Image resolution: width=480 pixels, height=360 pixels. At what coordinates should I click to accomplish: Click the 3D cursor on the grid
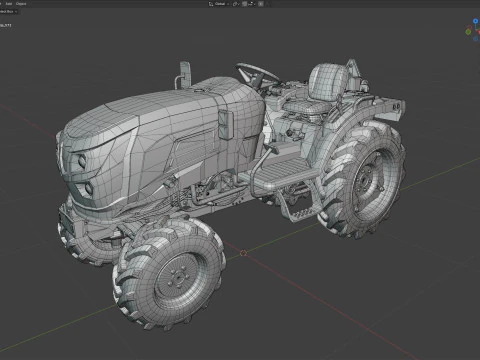point(243,253)
